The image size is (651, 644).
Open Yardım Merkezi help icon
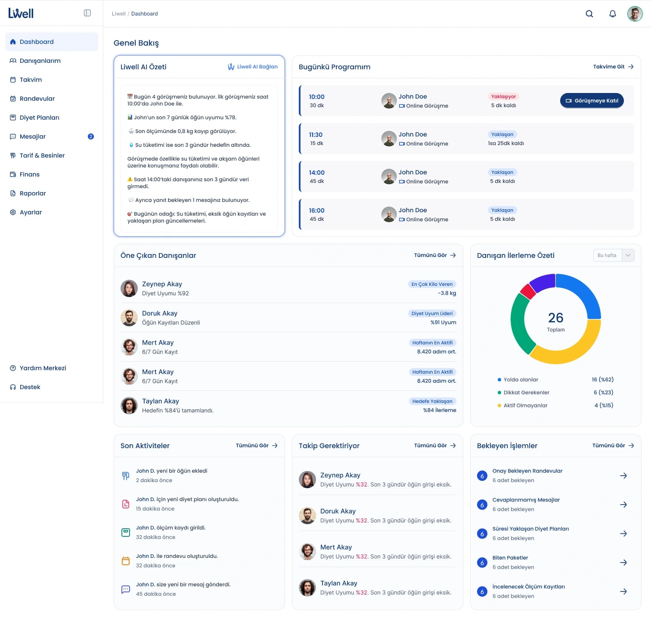coord(13,368)
